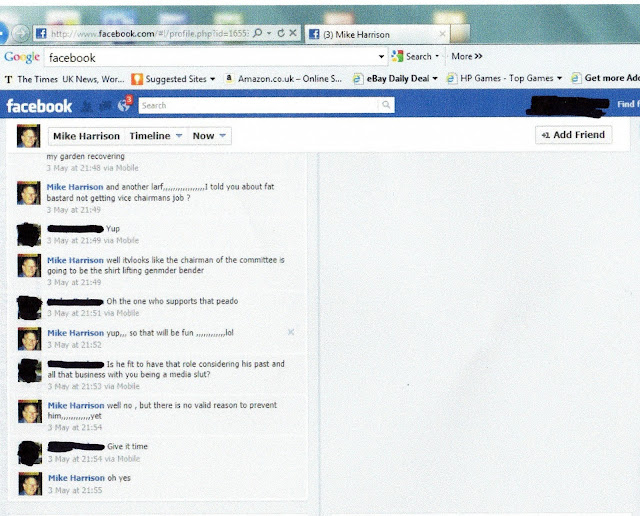Open the notifications globe icon with badge

click(x=124, y=105)
